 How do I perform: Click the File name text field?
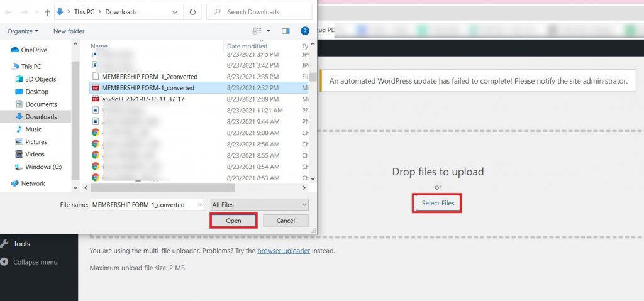tap(143, 204)
